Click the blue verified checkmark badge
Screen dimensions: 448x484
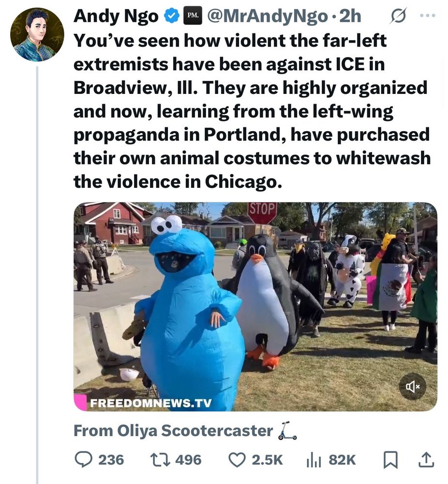point(171,16)
